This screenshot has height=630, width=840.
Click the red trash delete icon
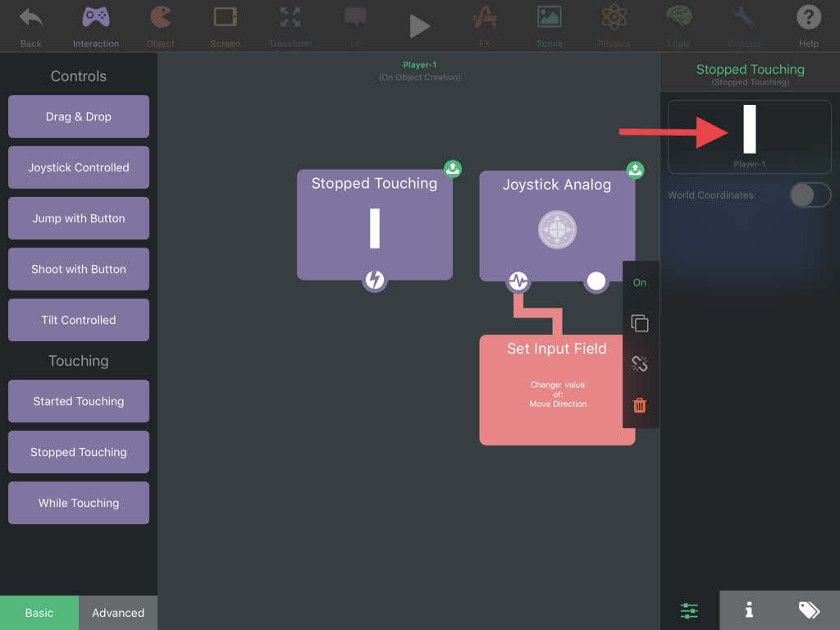pos(640,405)
